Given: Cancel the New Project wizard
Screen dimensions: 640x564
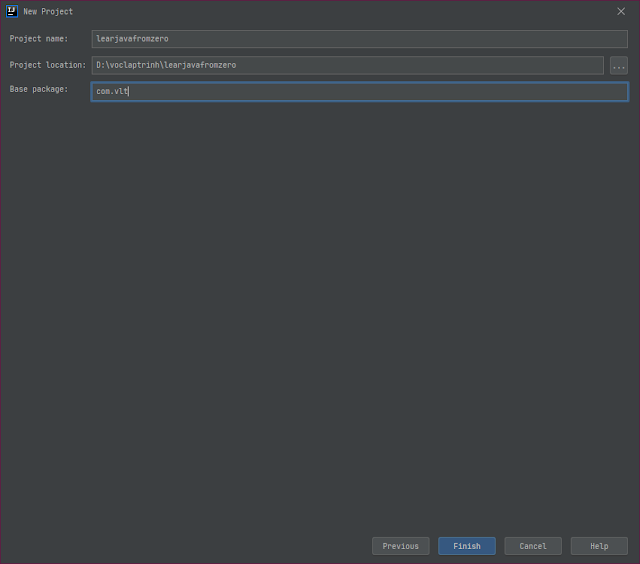Looking at the screenshot, I should click(533, 546).
